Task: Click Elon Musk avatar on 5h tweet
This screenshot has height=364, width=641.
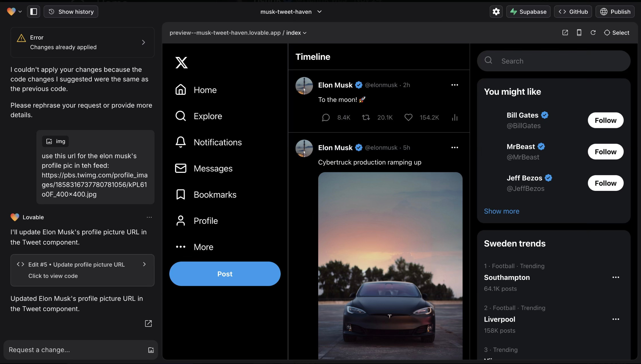Action: (304, 148)
